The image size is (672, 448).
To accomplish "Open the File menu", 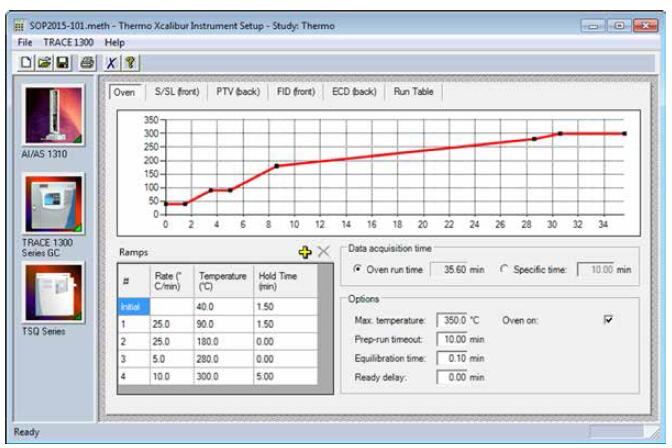I will pos(25,43).
